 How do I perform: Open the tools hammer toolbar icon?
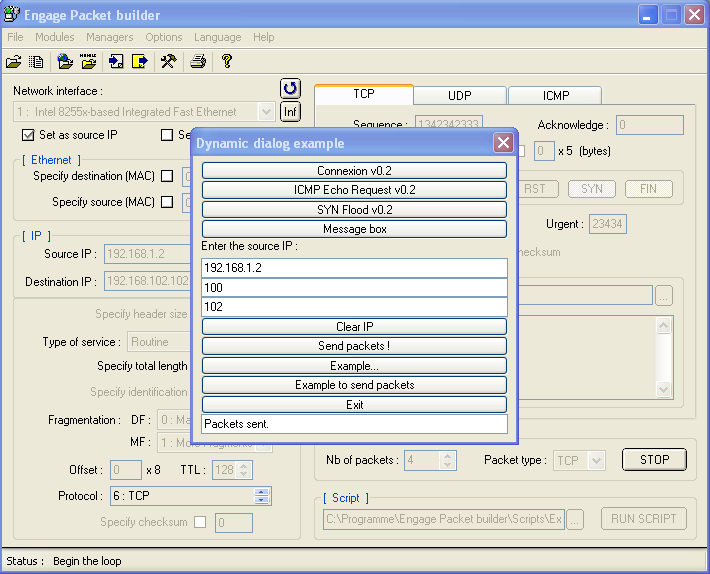coord(168,61)
